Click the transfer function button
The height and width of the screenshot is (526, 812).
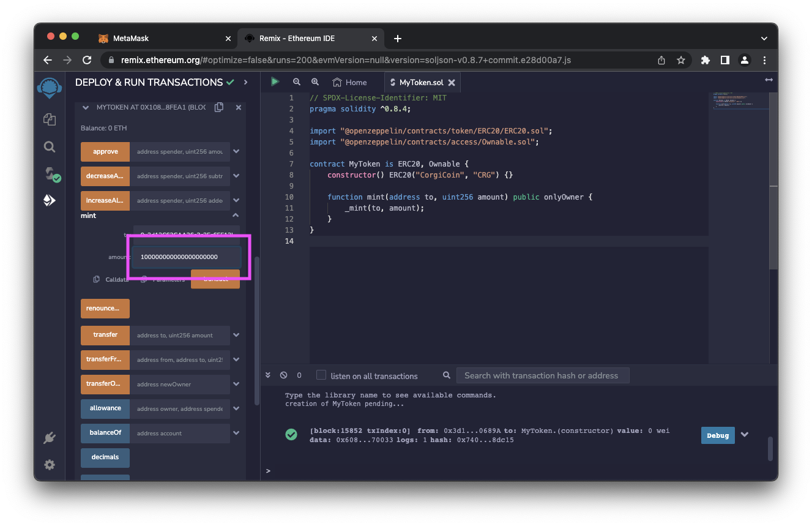[105, 336]
